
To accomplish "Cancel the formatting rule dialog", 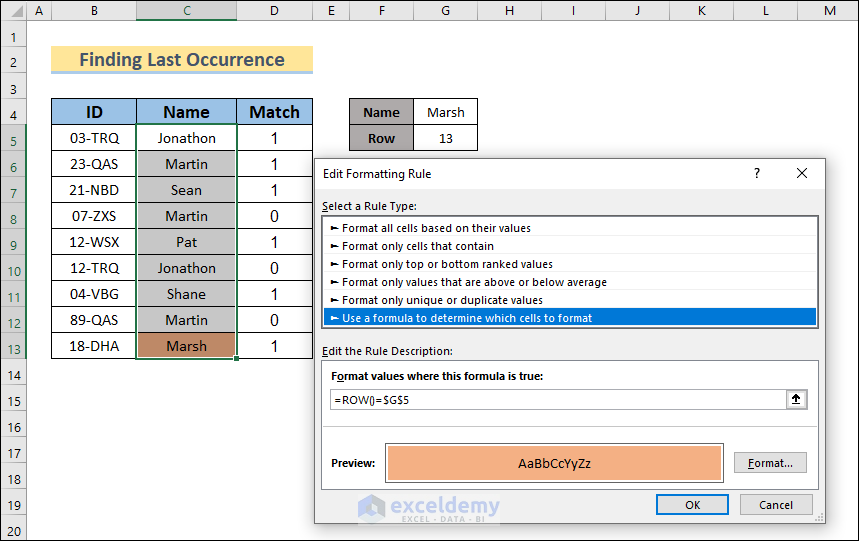I will click(776, 505).
